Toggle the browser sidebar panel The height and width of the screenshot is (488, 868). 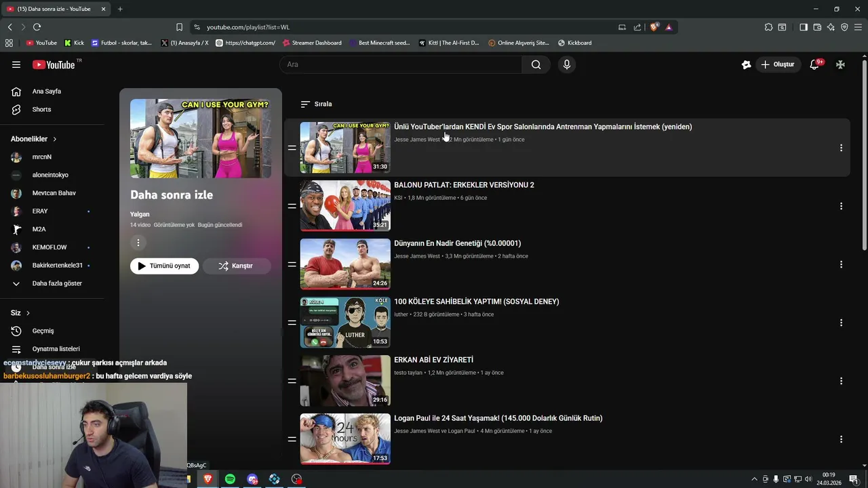[804, 27]
